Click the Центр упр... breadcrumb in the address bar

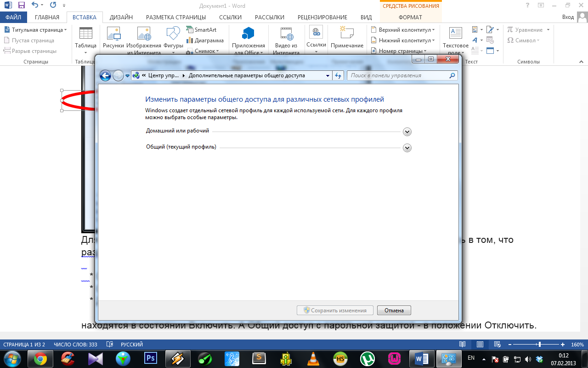click(x=164, y=75)
